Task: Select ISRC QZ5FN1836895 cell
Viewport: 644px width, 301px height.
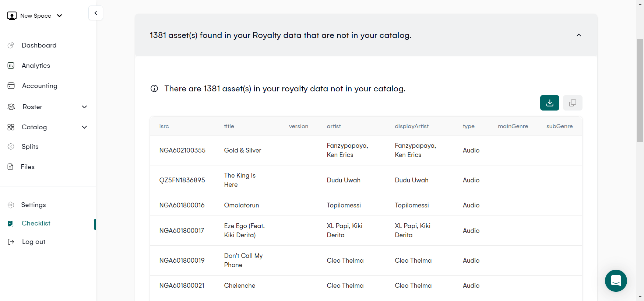Action: (x=182, y=180)
